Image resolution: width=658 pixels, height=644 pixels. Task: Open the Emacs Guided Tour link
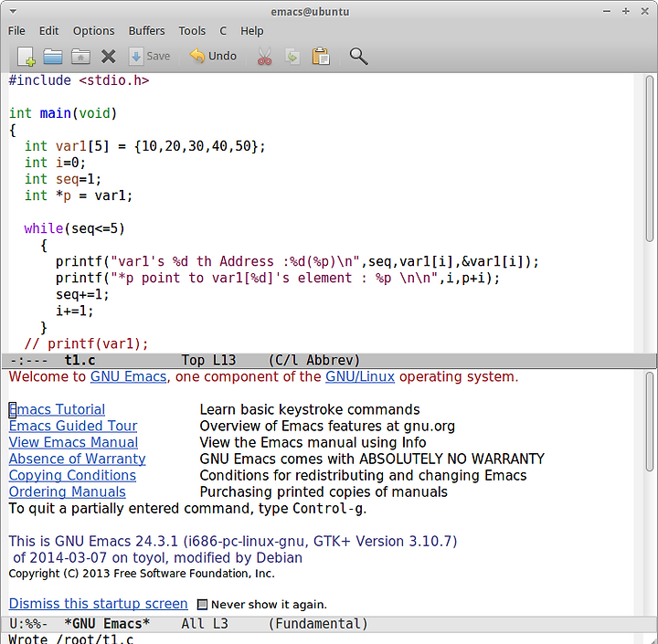click(73, 426)
